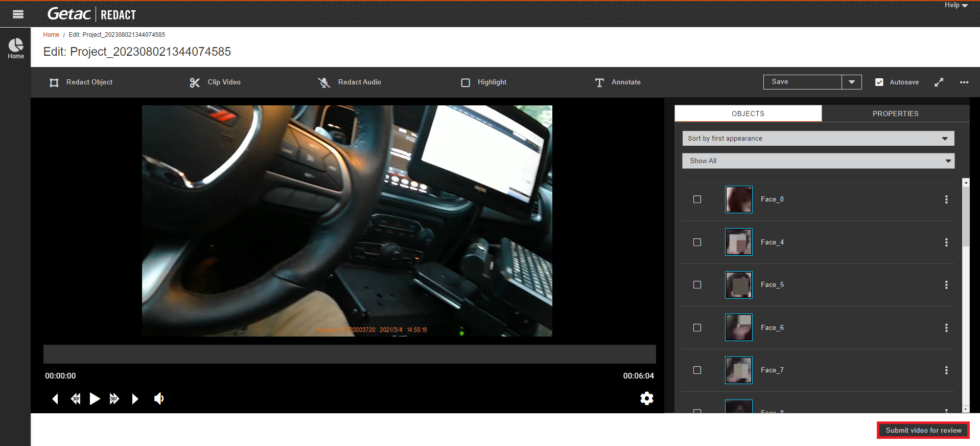Expand video to fullscreen
Viewport: 980px width, 446px height.
tap(939, 82)
